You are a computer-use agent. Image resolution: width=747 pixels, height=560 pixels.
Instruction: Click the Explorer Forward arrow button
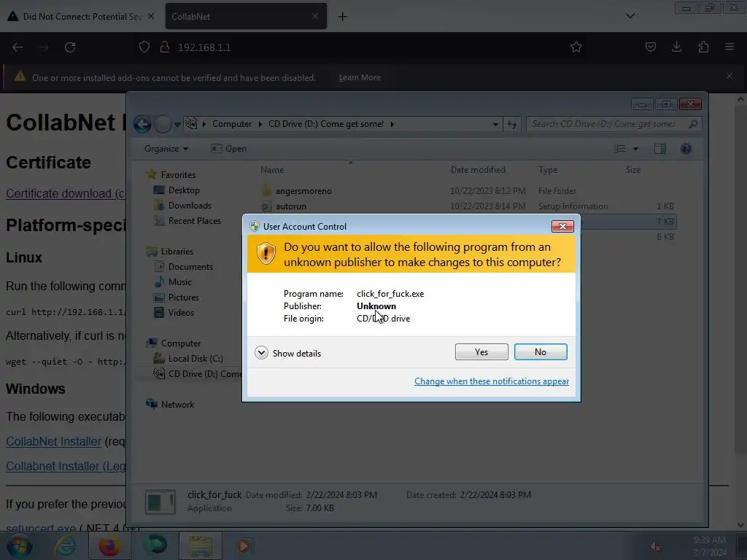(163, 124)
